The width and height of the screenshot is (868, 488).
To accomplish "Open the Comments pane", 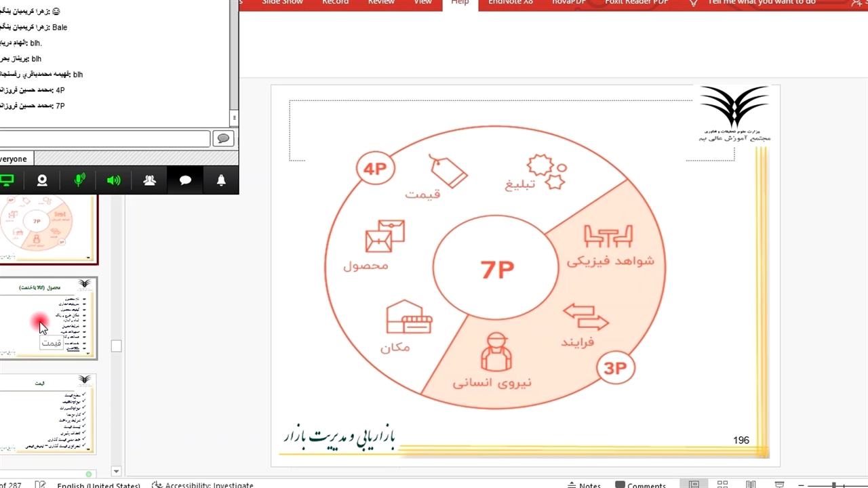I will click(x=640, y=485).
